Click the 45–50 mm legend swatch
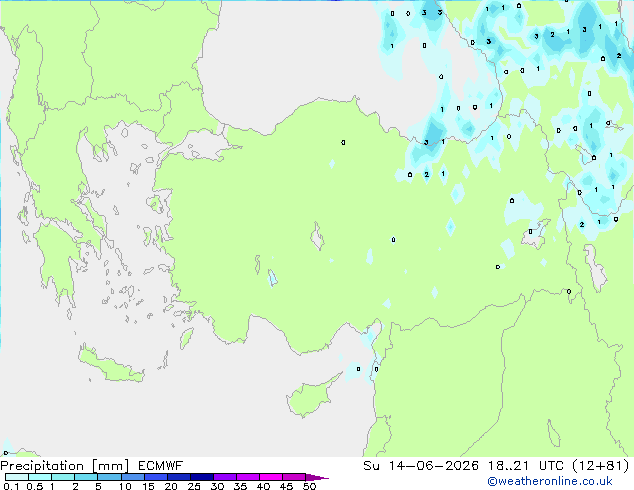Image resolution: width=634 pixels, height=490 pixels. point(294,477)
